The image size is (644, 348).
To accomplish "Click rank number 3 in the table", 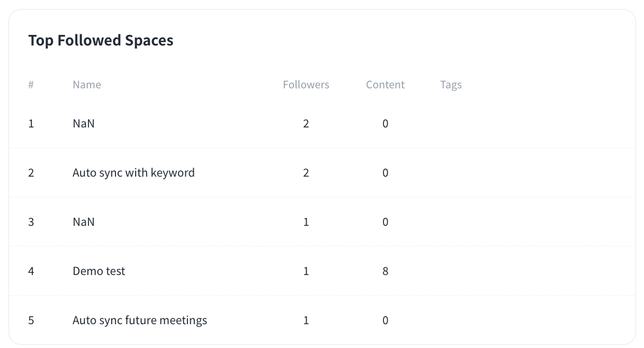I will [31, 222].
